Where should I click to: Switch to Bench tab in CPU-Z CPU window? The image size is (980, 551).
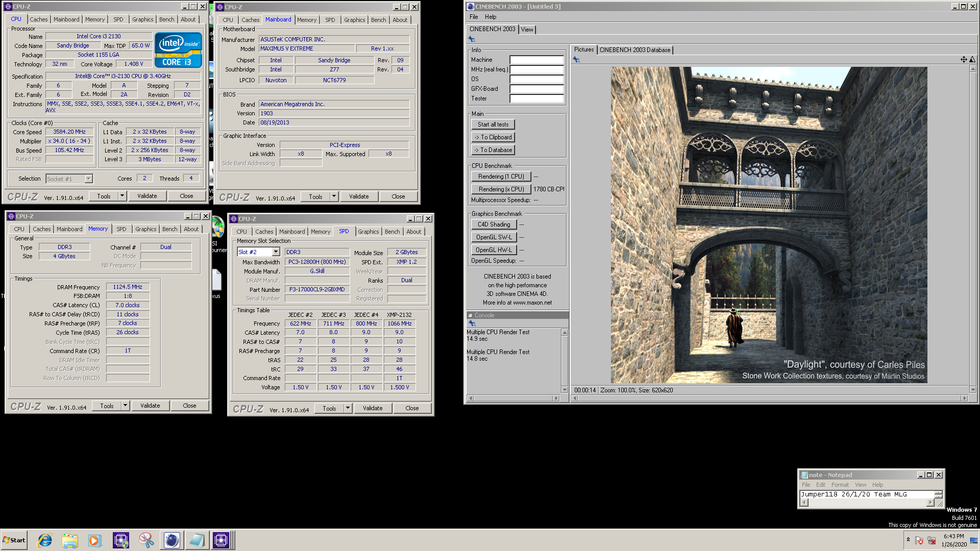pyautogui.click(x=167, y=19)
